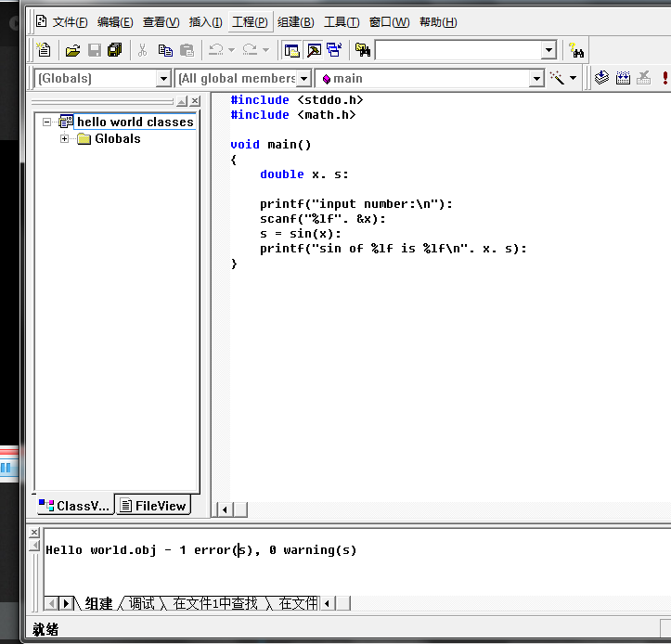
Task: Click the red Execute Program icon
Action: [665, 78]
